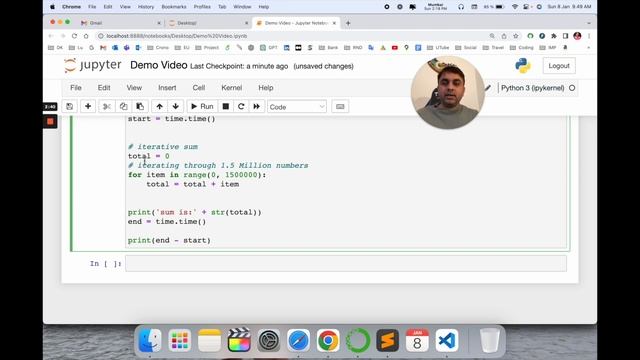Click the kernel idle indicator circle
Image resolution: width=640 pixels, height=360 pixels.
(x=572, y=88)
